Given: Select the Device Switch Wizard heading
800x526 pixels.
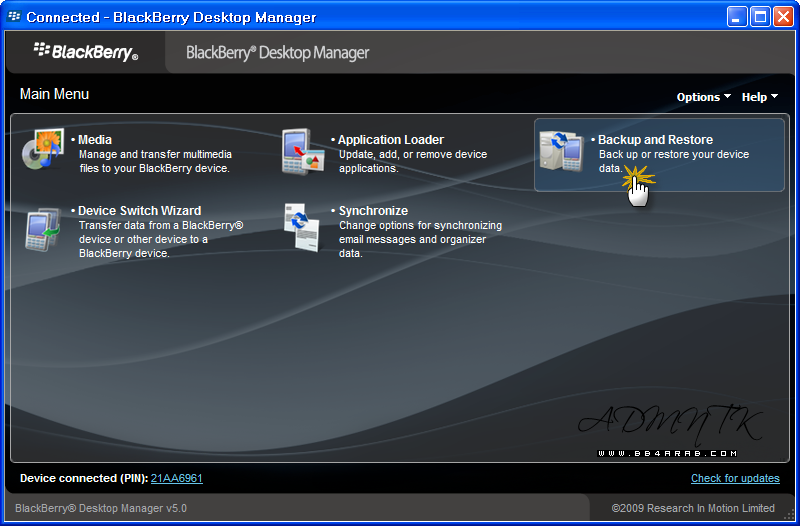Looking at the screenshot, I should pyautogui.click(x=139, y=211).
